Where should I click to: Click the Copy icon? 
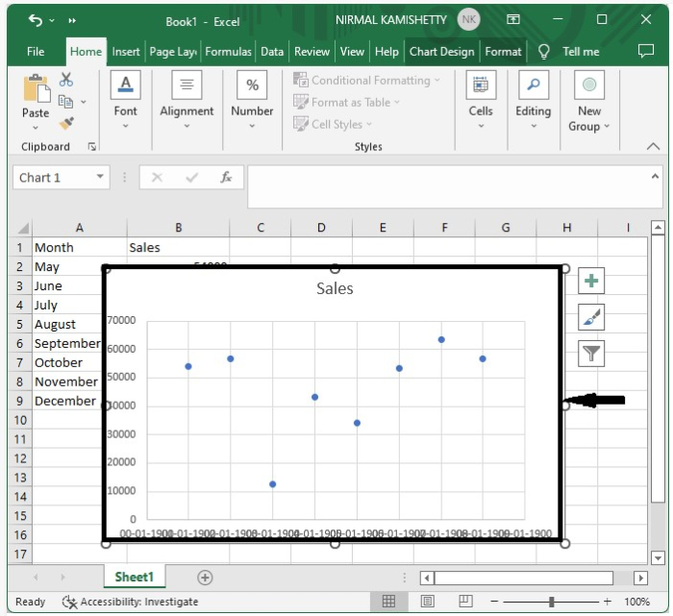pos(65,102)
